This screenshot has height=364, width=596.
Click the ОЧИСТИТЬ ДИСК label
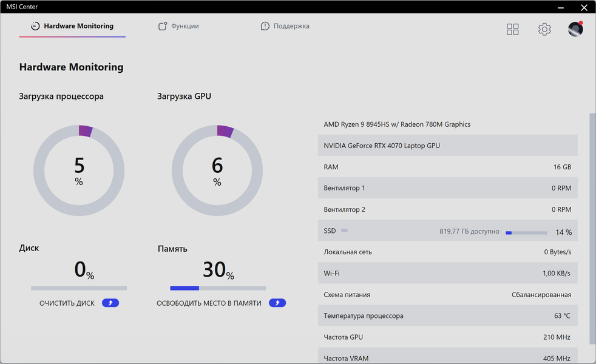67,303
